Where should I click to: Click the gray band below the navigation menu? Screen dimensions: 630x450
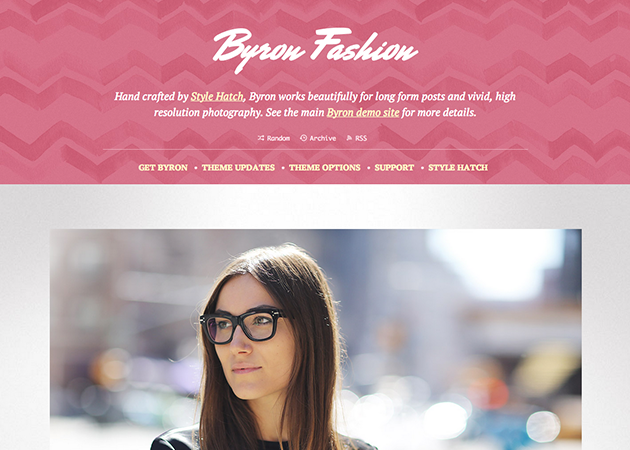(x=315, y=207)
